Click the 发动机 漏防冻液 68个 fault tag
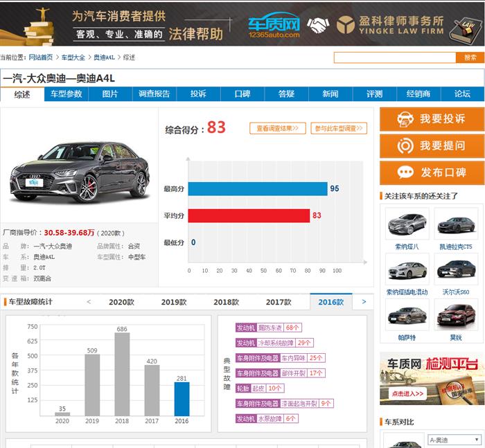The image size is (485, 448). (x=269, y=328)
